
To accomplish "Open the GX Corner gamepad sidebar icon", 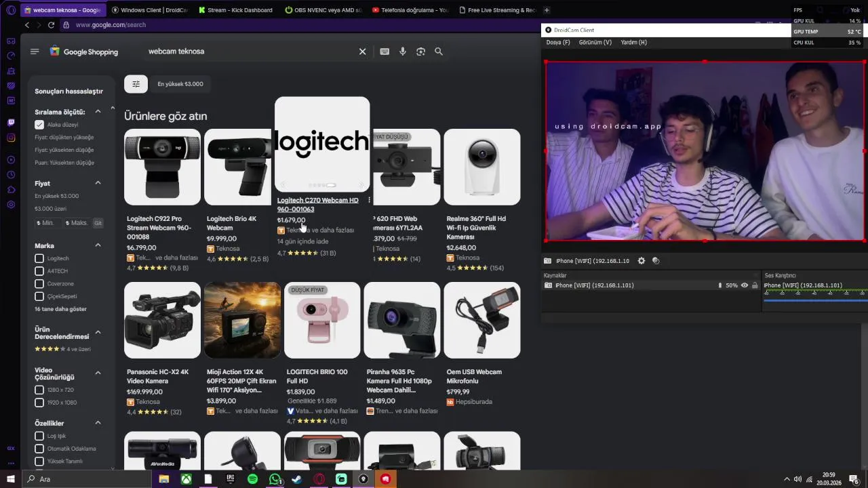I will pyautogui.click(x=11, y=41).
